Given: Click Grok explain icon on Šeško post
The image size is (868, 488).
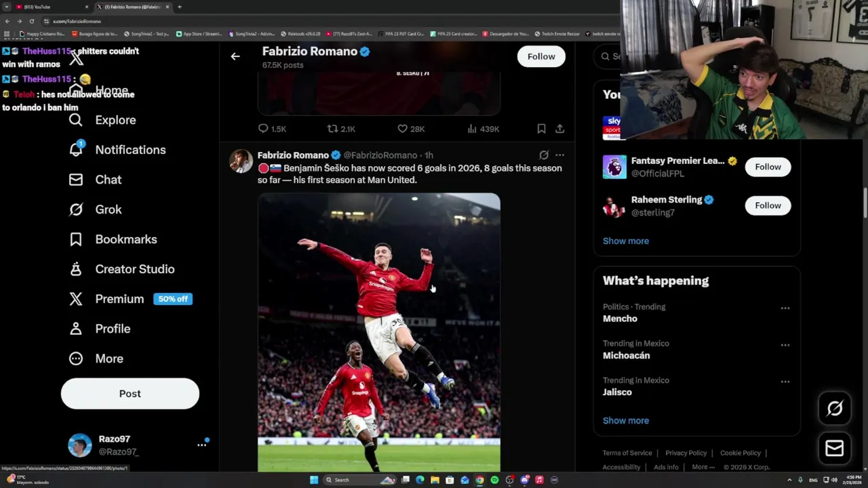Looking at the screenshot, I should 544,155.
